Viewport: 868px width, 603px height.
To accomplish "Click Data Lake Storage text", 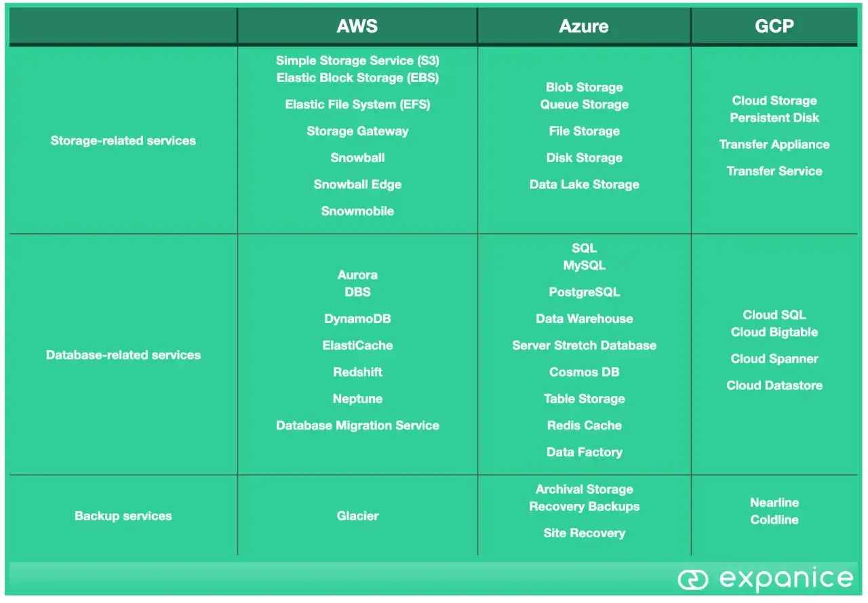I will pos(584,184).
